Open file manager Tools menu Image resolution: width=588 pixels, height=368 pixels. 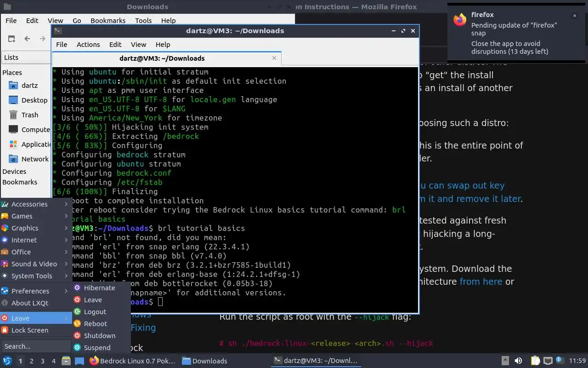pyautogui.click(x=143, y=21)
